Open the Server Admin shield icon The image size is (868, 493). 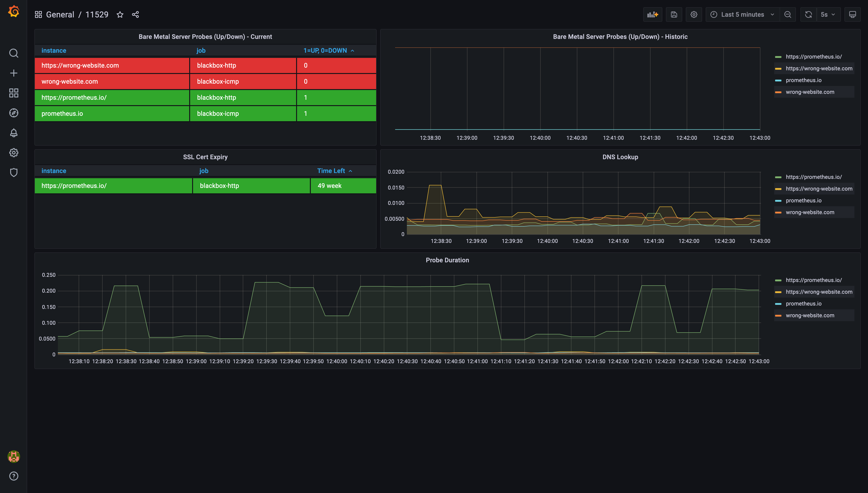point(14,173)
